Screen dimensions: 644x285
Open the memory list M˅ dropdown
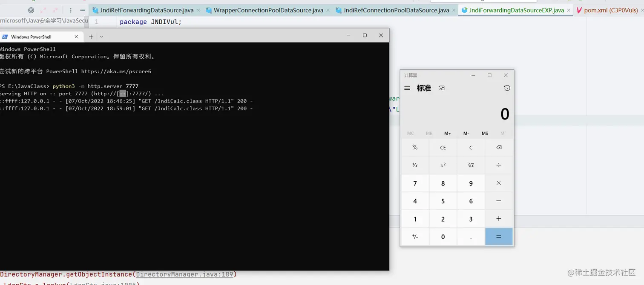(503, 133)
